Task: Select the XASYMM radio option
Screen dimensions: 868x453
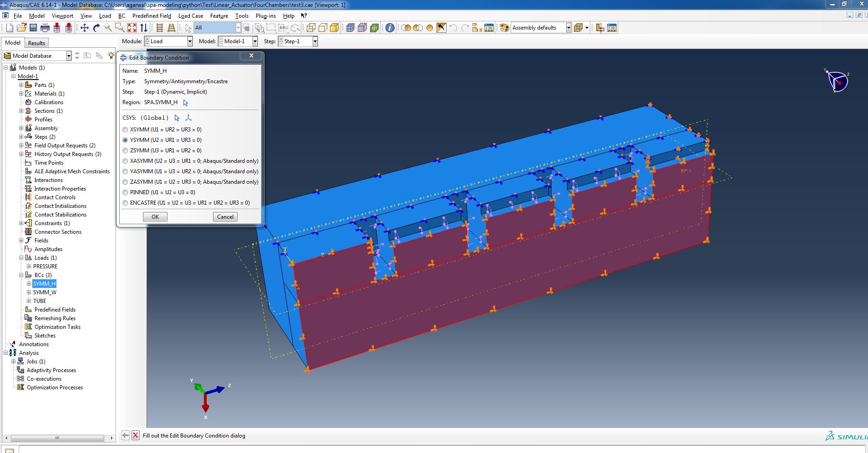Action: 125,161
